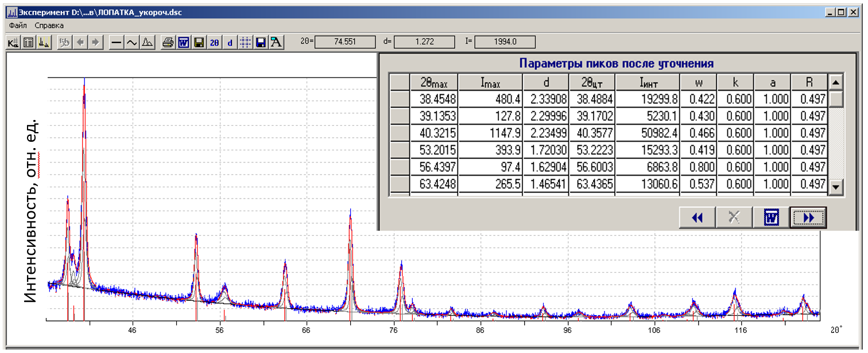Viewport: 868px width, 353px height.
Task: Switch axis to 2θ scale
Action: click(215, 42)
